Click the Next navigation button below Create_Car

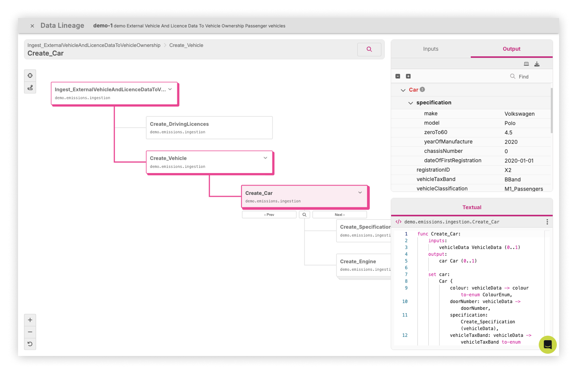339,214
